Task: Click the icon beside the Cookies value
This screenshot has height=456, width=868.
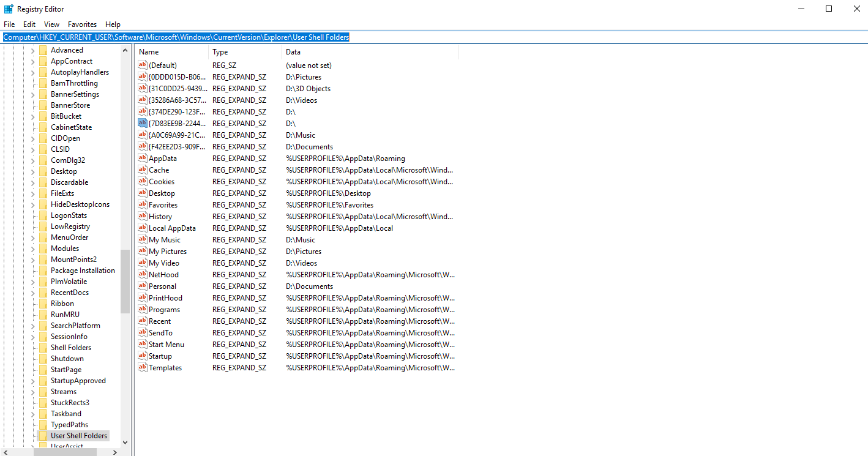Action: pyautogui.click(x=143, y=181)
